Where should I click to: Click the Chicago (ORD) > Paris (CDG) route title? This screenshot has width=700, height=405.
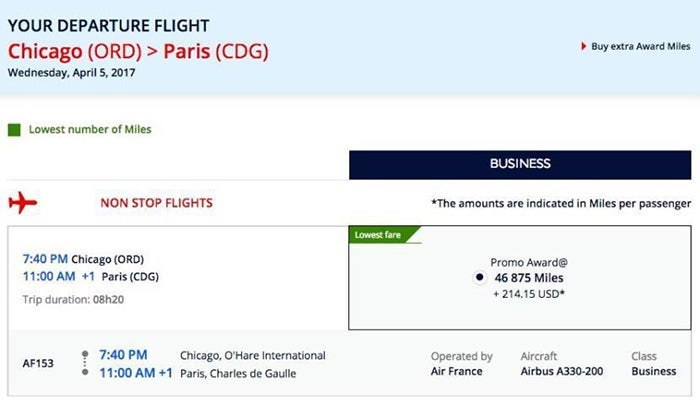[x=138, y=50]
